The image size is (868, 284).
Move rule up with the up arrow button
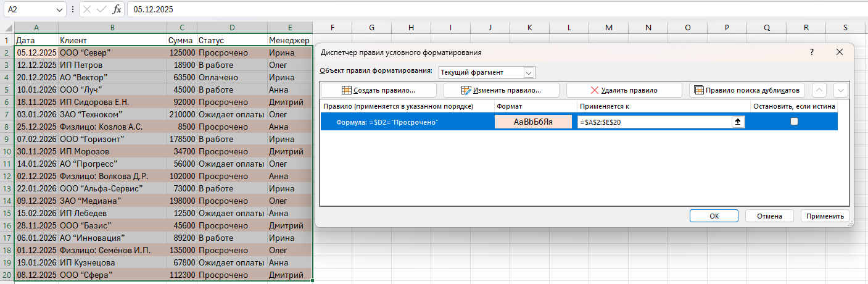[x=819, y=90]
